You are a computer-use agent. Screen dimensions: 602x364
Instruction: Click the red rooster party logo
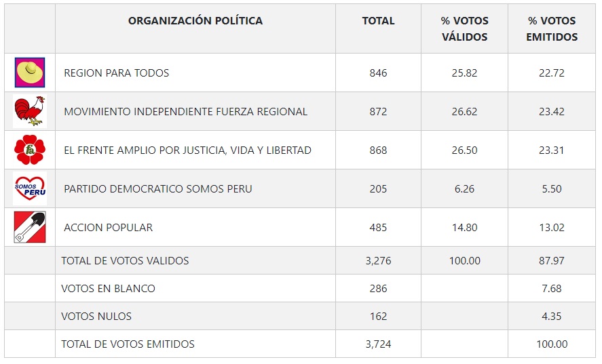(30, 111)
